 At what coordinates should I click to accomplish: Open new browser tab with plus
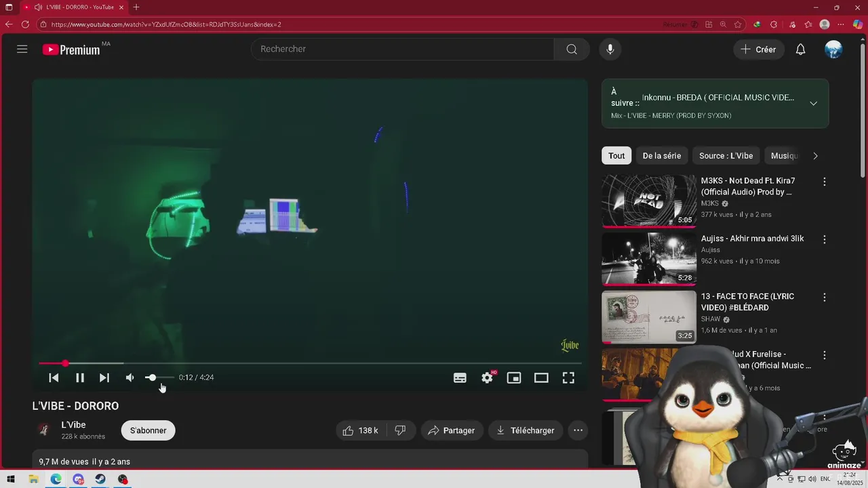click(x=136, y=7)
